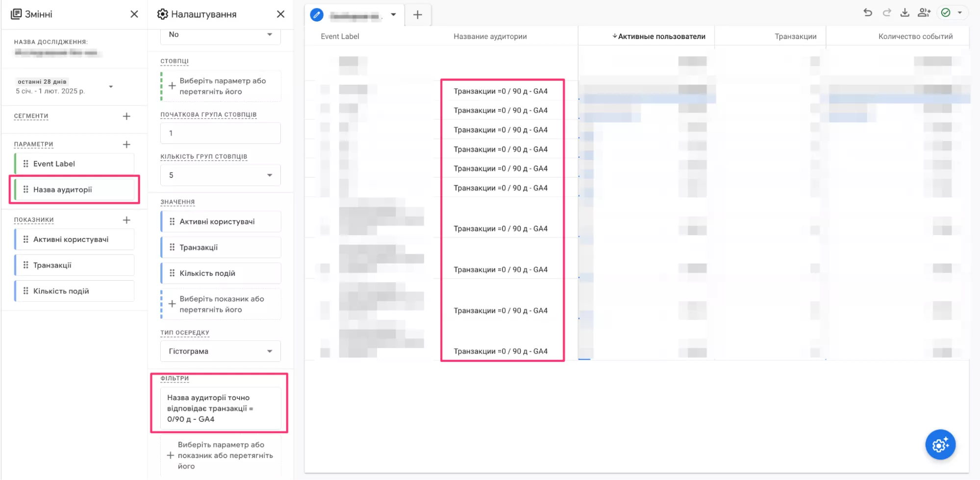Click the undo arrow icon
This screenshot has height=480, width=980.
tap(868, 13)
